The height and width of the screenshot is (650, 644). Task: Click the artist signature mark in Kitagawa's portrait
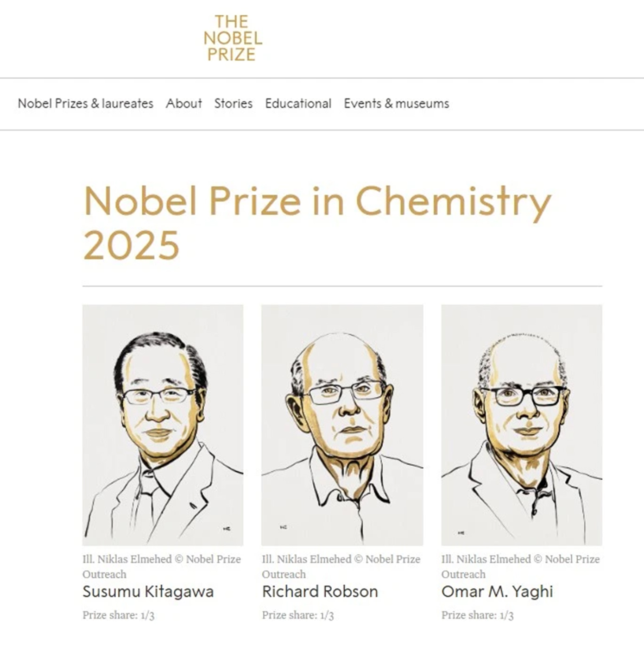[x=227, y=528]
